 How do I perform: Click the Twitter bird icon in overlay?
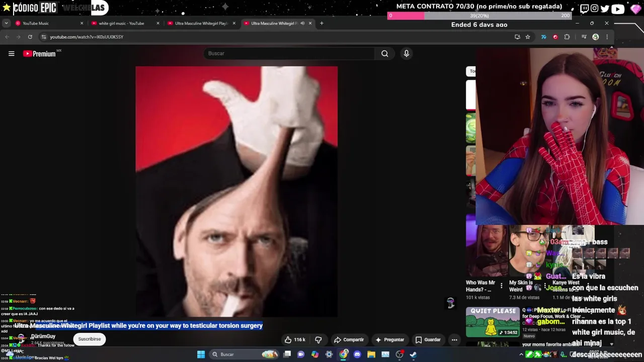tap(605, 8)
